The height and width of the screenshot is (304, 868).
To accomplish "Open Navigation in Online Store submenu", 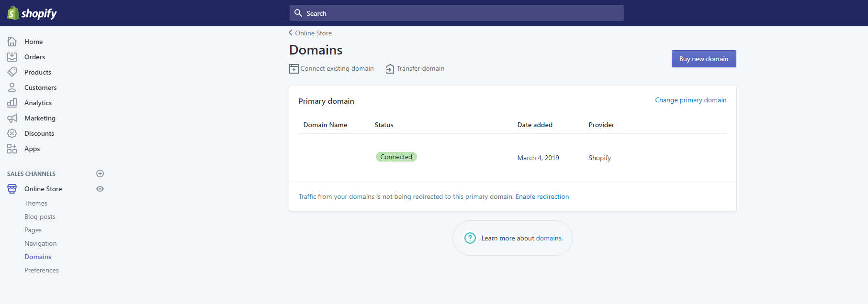I will pyautogui.click(x=41, y=243).
